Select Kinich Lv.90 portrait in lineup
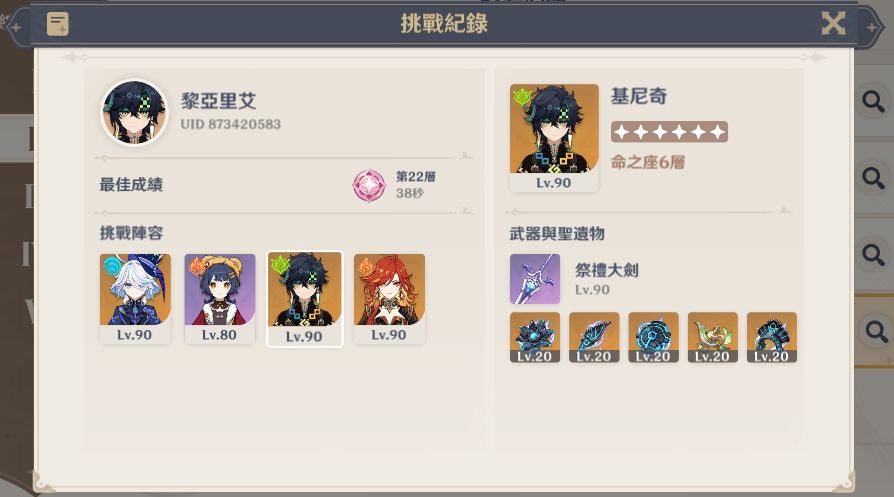This screenshot has width=894, height=497. [x=305, y=299]
